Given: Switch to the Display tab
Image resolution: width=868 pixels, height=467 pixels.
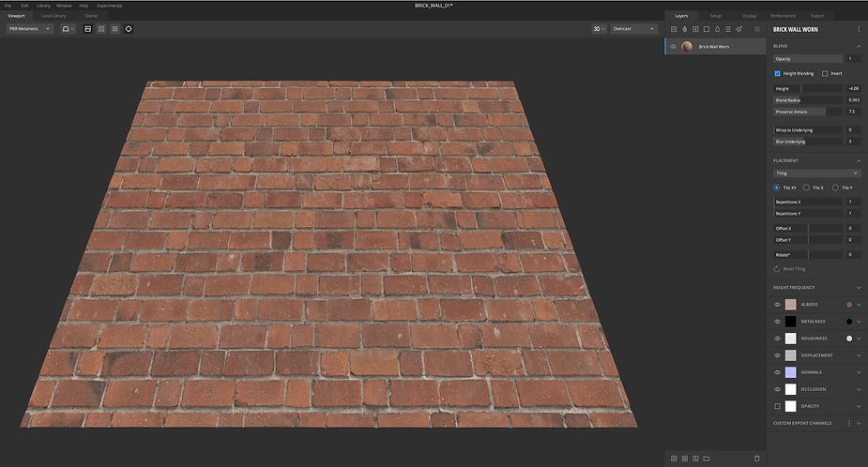Looking at the screenshot, I should tap(749, 16).
